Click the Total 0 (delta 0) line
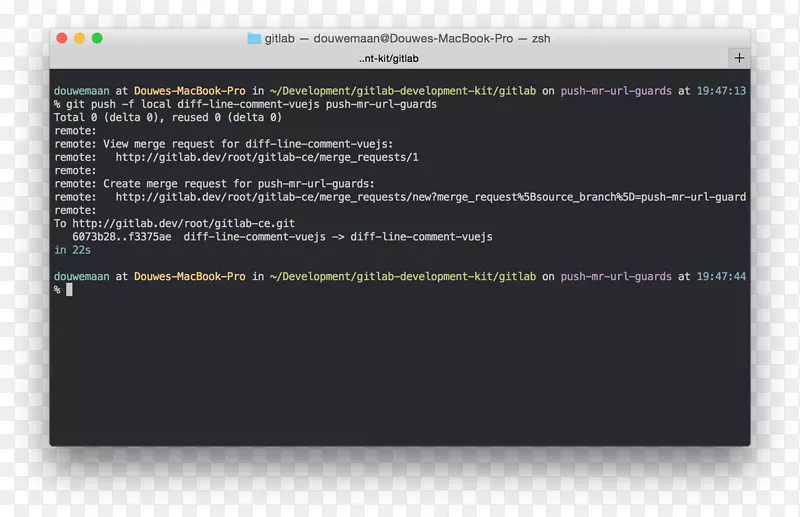 pyautogui.click(x=168, y=117)
